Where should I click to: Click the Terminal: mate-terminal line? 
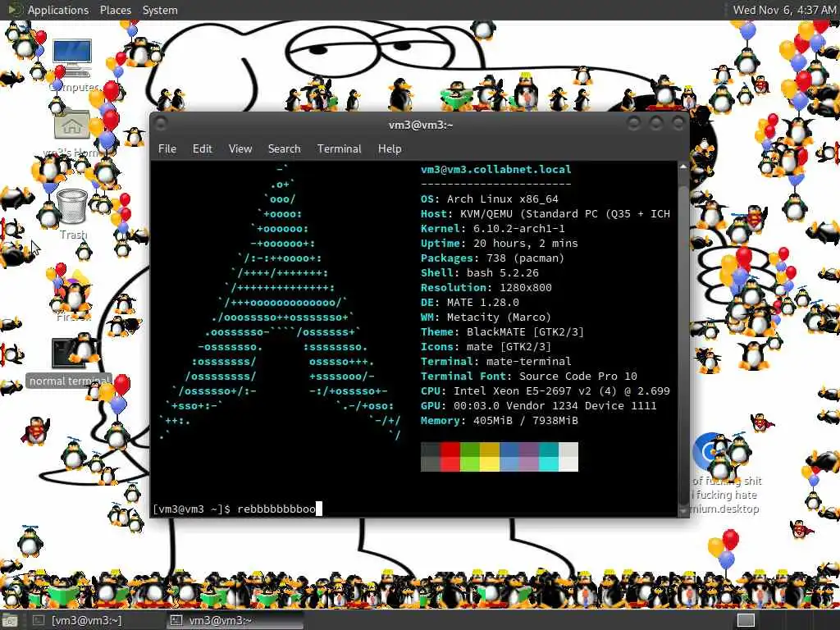496,361
